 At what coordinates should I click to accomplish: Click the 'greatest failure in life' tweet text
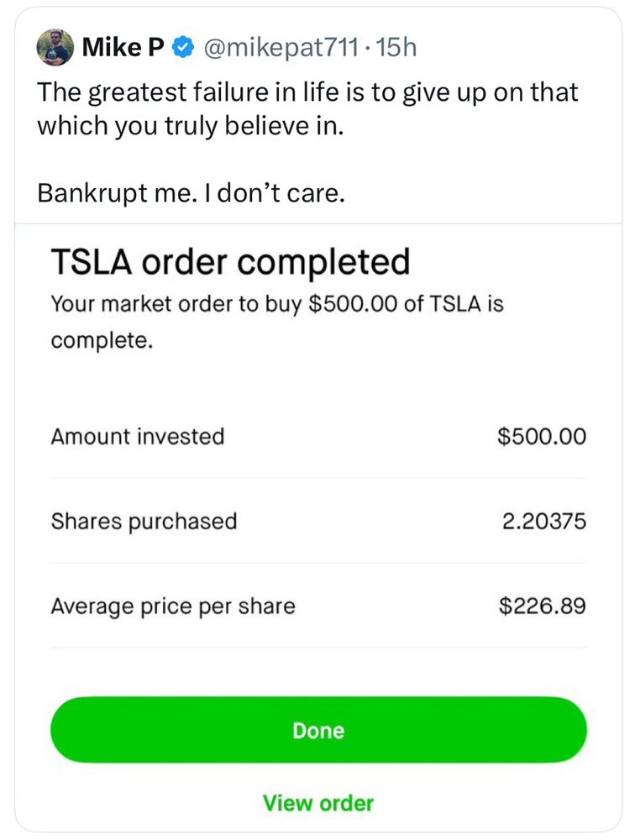click(x=307, y=92)
